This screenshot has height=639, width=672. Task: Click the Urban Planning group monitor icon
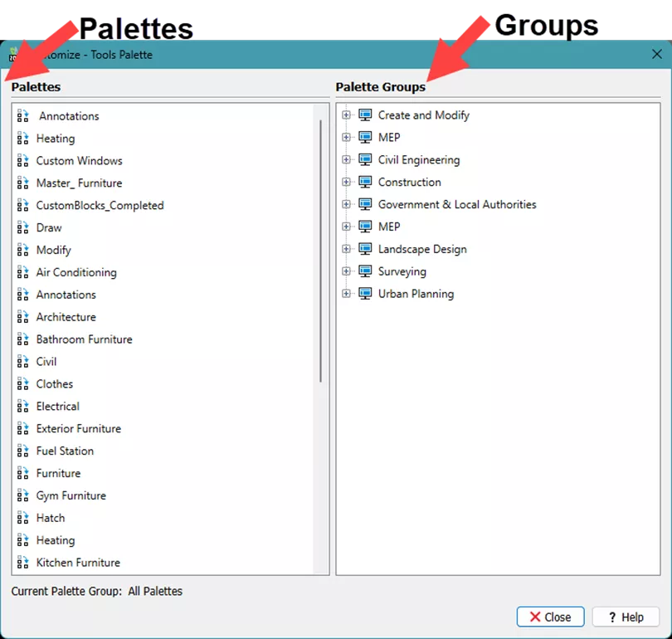[x=365, y=294]
